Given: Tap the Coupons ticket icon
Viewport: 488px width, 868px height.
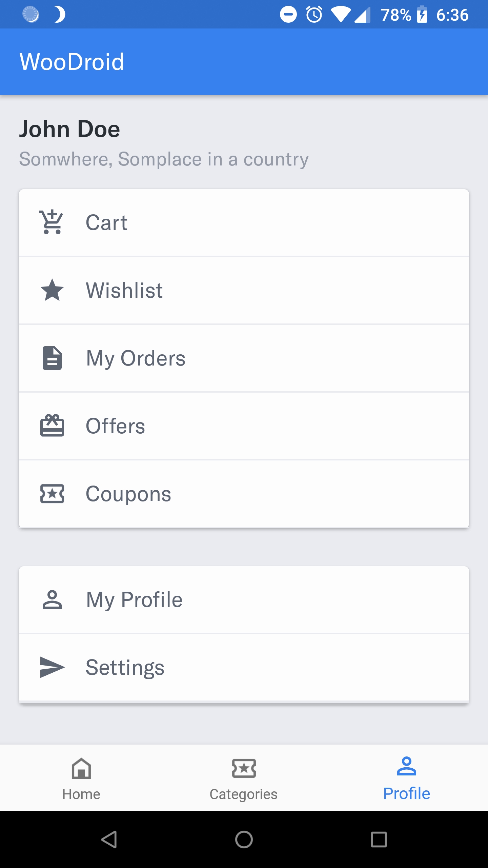Looking at the screenshot, I should pos(52,494).
